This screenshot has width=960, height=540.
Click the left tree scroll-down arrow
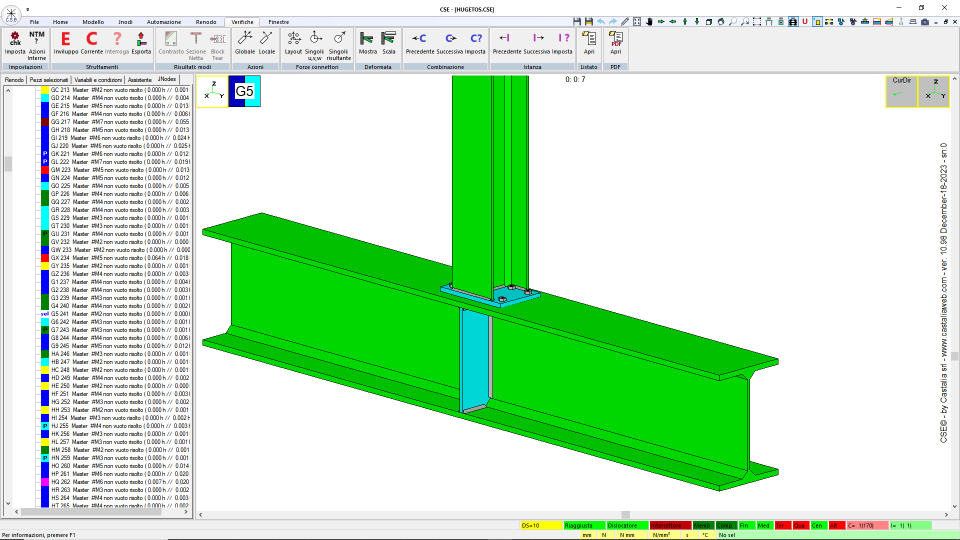[x=8, y=503]
